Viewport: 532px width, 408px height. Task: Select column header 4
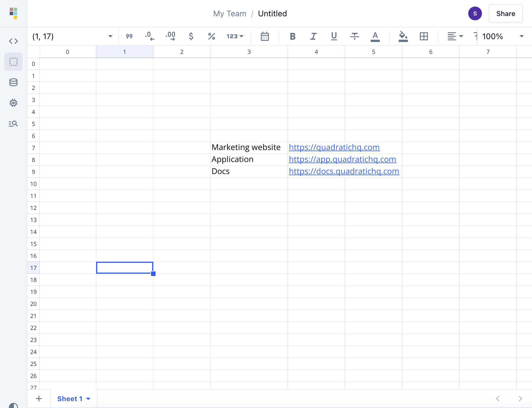pyautogui.click(x=316, y=52)
